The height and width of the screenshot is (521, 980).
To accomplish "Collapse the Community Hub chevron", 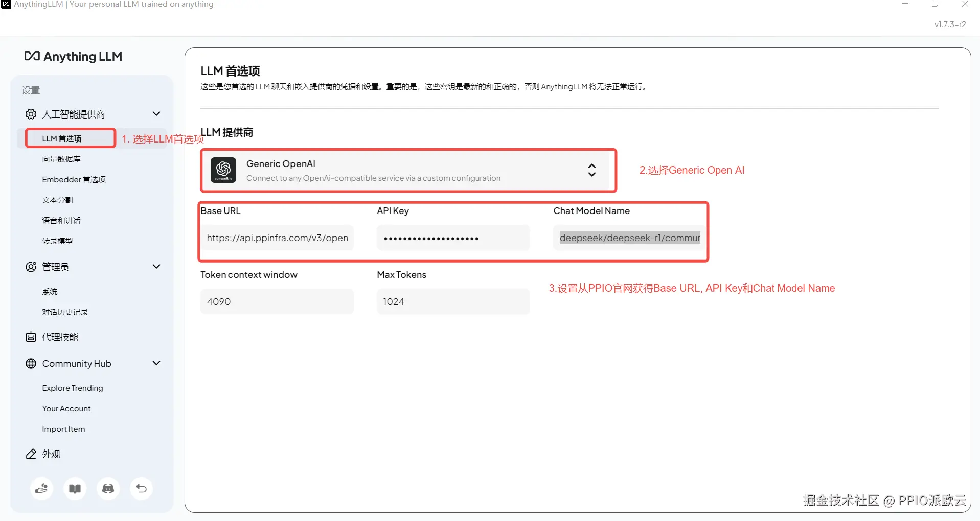I will tap(156, 363).
